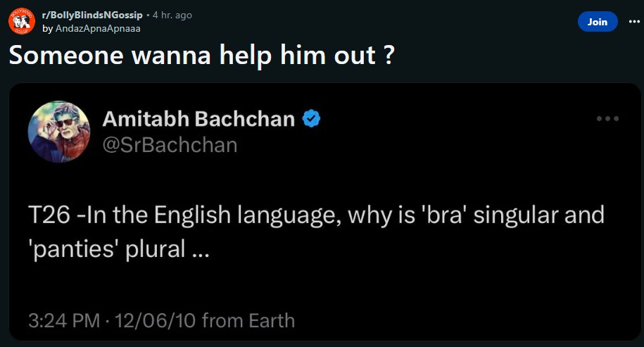Click the 'Amitabh Bachchan' display name

click(198, 119)
